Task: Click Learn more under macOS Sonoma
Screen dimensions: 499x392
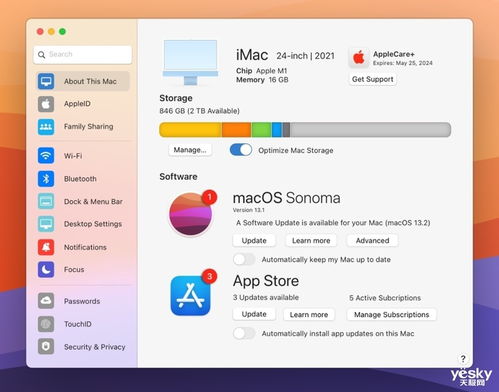Action: point(311,240)
